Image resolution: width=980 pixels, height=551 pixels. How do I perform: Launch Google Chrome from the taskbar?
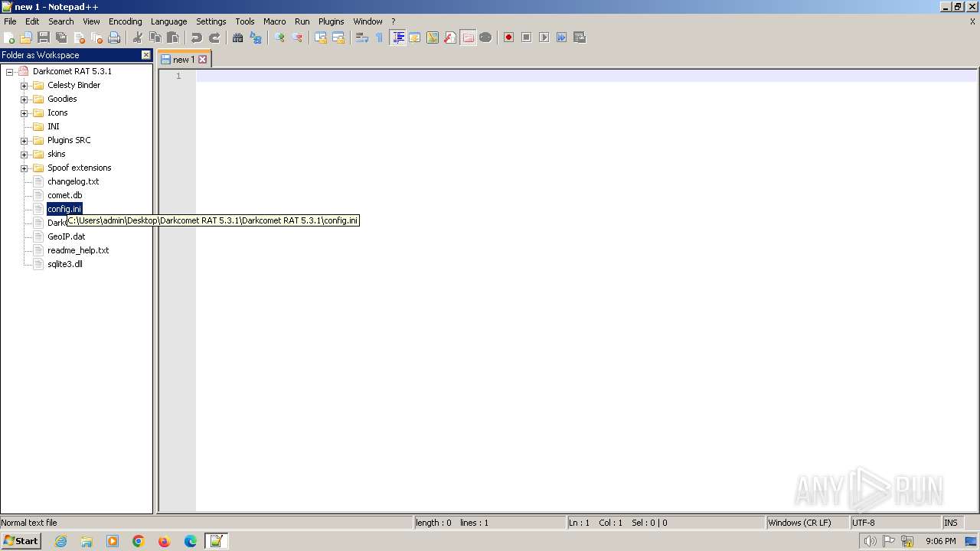138,541
